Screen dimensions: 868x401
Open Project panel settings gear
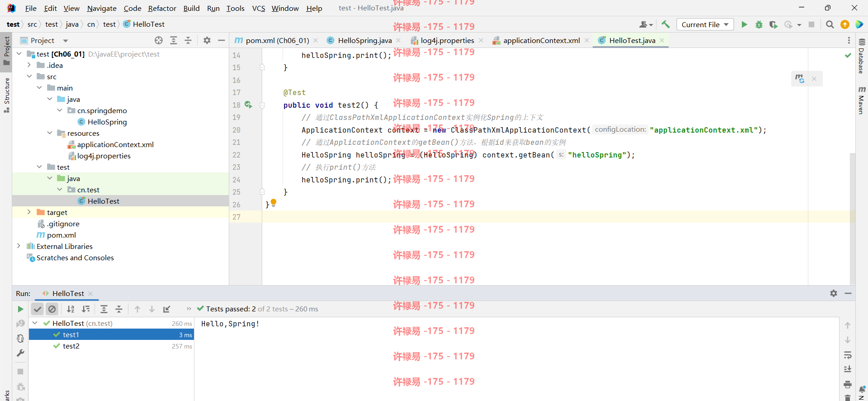click(x=207, y=40)
